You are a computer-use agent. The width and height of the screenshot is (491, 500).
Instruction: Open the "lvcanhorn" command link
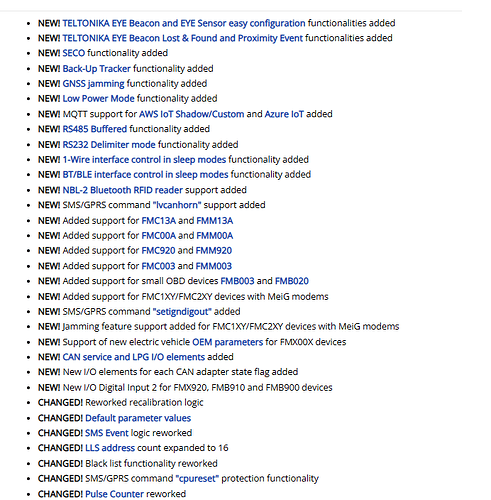tap(179, 205)
